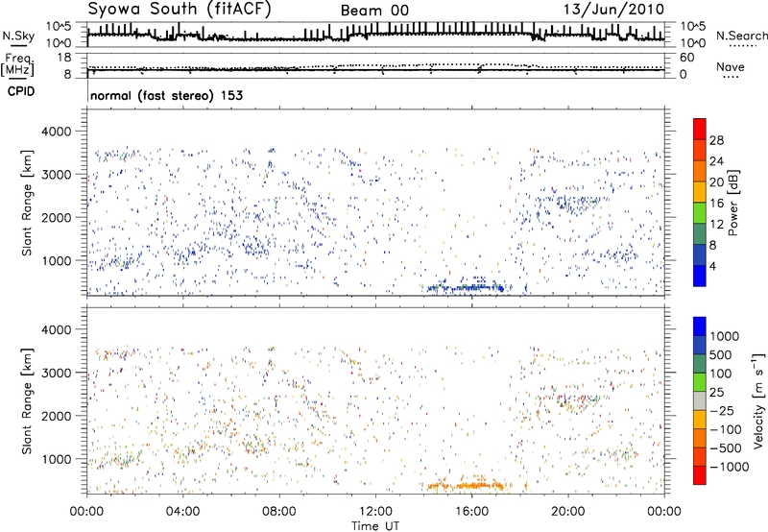Click the 'Velocity [m s⁻¹]' color bar label
Screen dimensions: 768x532
758,400
